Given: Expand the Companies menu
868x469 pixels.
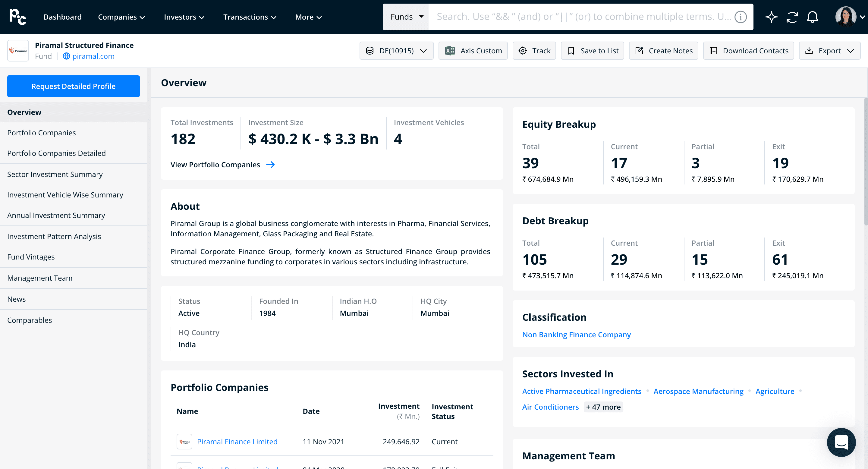Looking at the screenshot, I should point(121,17).
